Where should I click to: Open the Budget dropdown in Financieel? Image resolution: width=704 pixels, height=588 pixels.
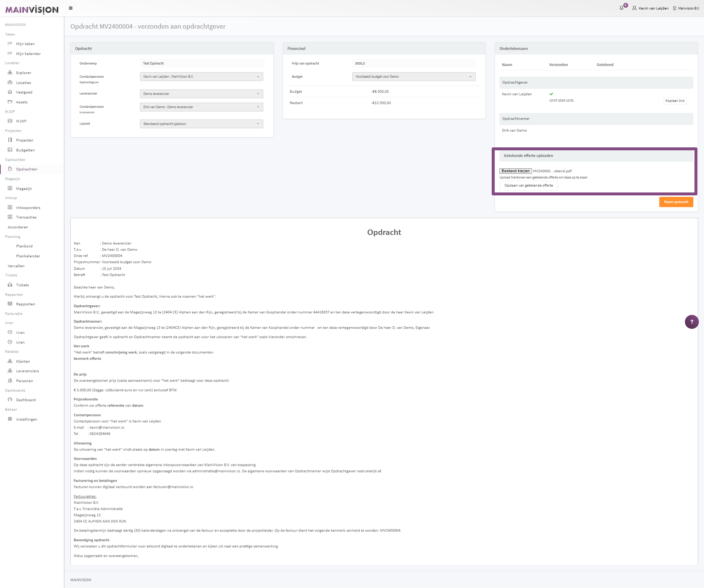coord(414,77)
